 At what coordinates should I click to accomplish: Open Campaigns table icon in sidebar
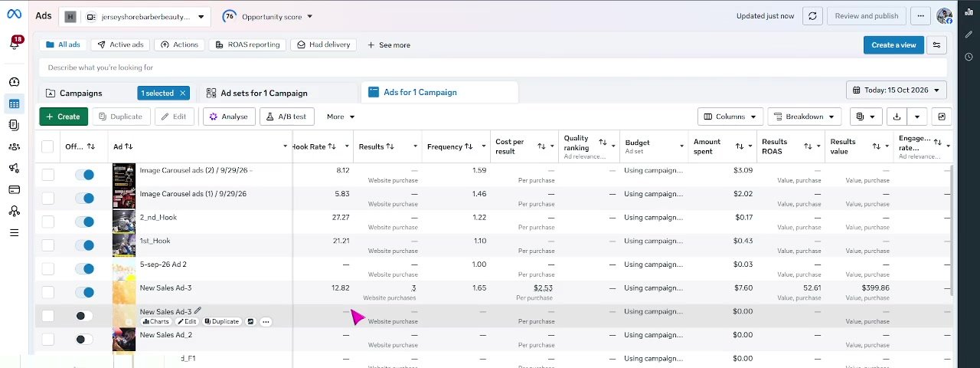[14, 104]
